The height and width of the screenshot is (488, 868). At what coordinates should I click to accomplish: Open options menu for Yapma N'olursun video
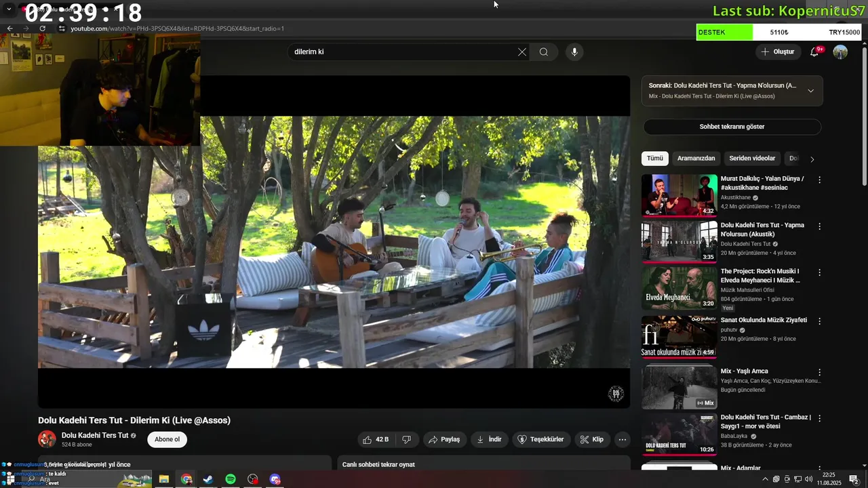(x=819, y=226)
